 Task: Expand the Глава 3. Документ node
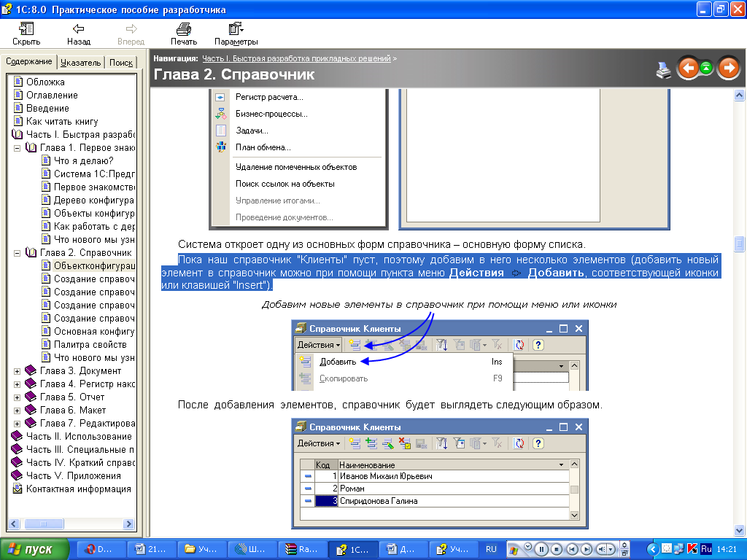[x=18, y=371]
